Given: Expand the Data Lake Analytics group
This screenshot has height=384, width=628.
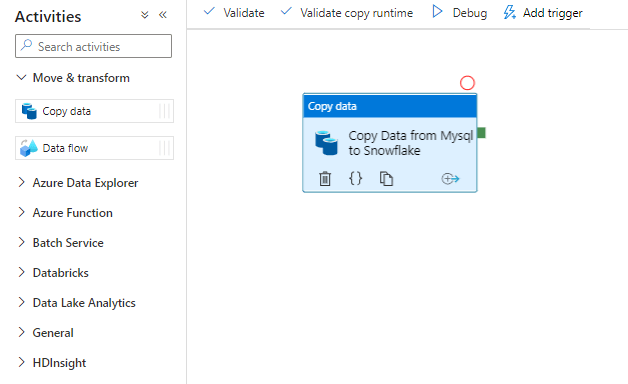Looking at the screenshot, I should (22, 303).
